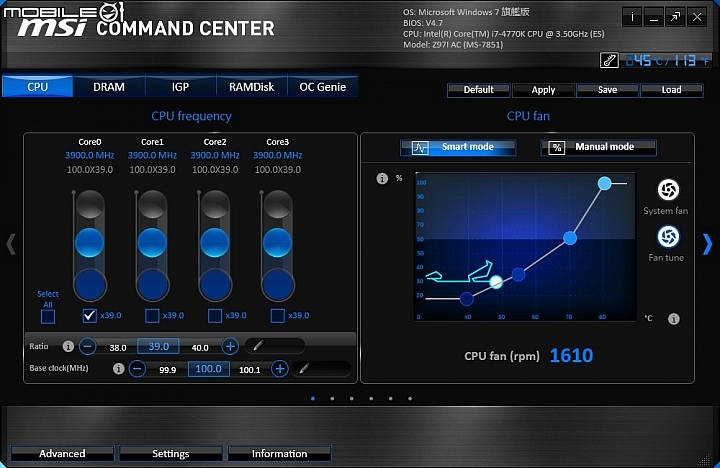Click the Apply button
Screen dimensions: 720x468
543,90
